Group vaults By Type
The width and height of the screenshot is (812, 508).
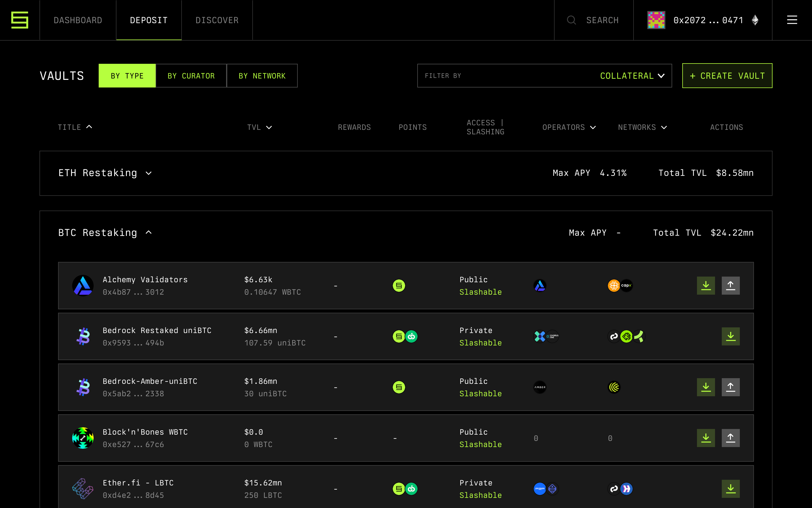(127, 76)
